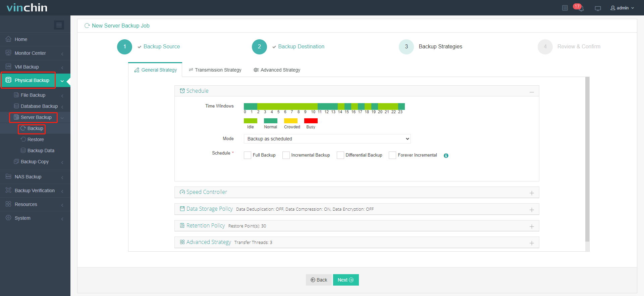Click the Review & Confirm step 4
644x296 pixels.
click(x=569, y=47)
